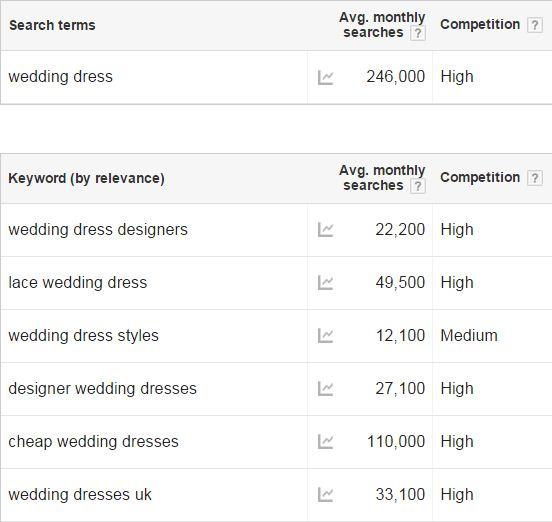Viewport: 552px width, 522px height.
Task: Open trend chart icon for wedding dress
Action: [325, 77]
